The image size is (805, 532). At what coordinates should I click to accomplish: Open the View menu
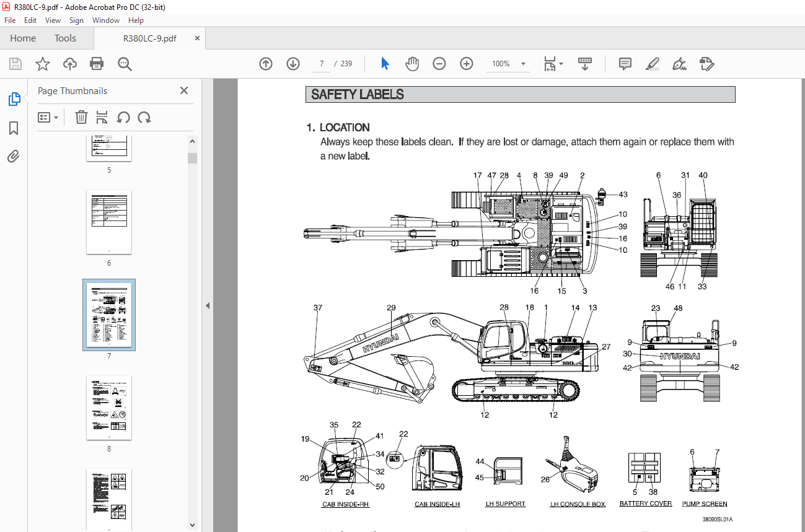point(53,20)
